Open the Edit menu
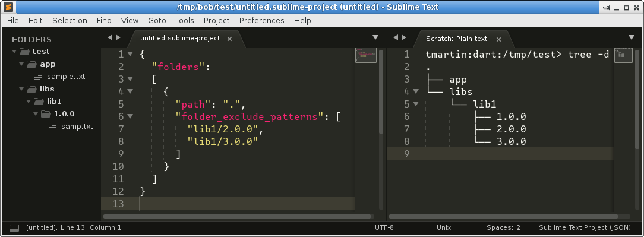The height and width of the screenshot is (237, 644). 35,21
